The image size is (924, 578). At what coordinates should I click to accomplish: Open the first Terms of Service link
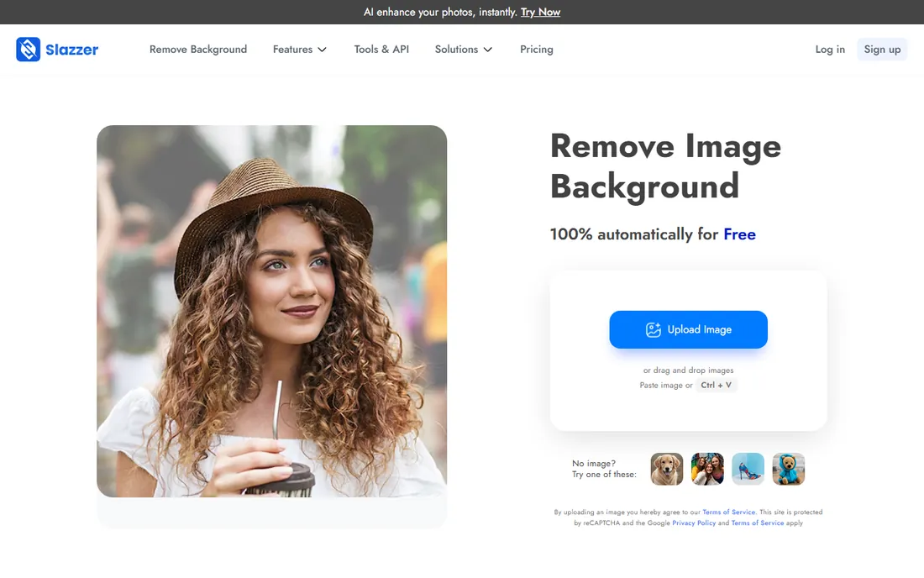coord(728,512)
